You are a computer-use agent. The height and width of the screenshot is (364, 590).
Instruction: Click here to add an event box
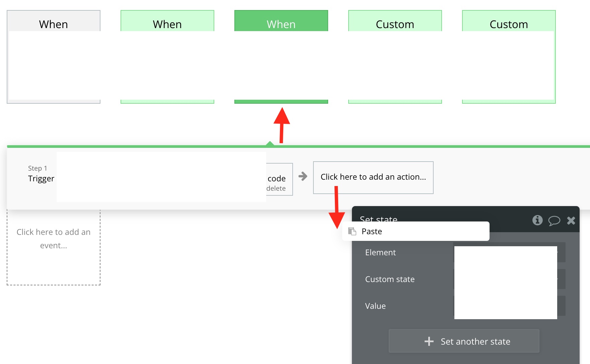pyautogui.click(x=54, y=248)
